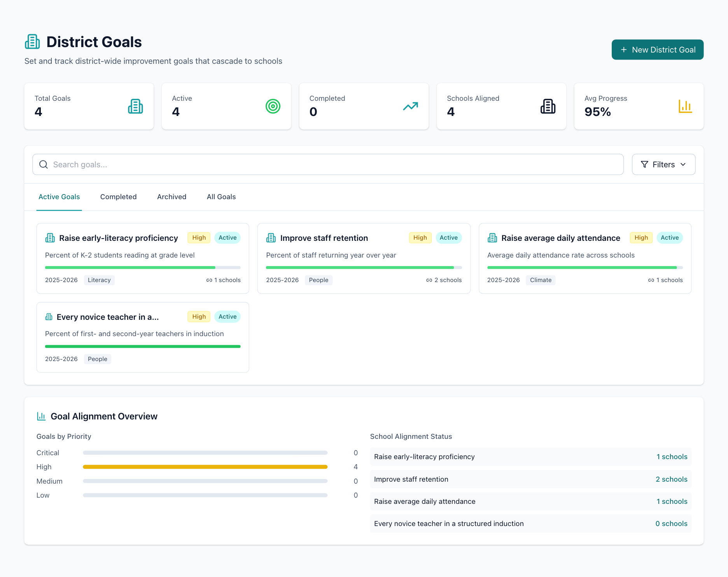Click the staff retention progress bar
This screenshot has height=577, width=728.
364,268
